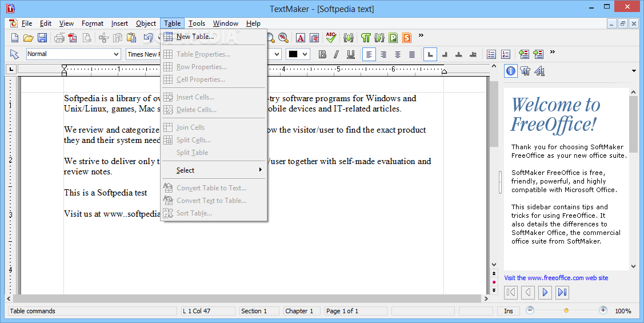Toggle the Ins insert mode indicator

[x=509, y=311]
